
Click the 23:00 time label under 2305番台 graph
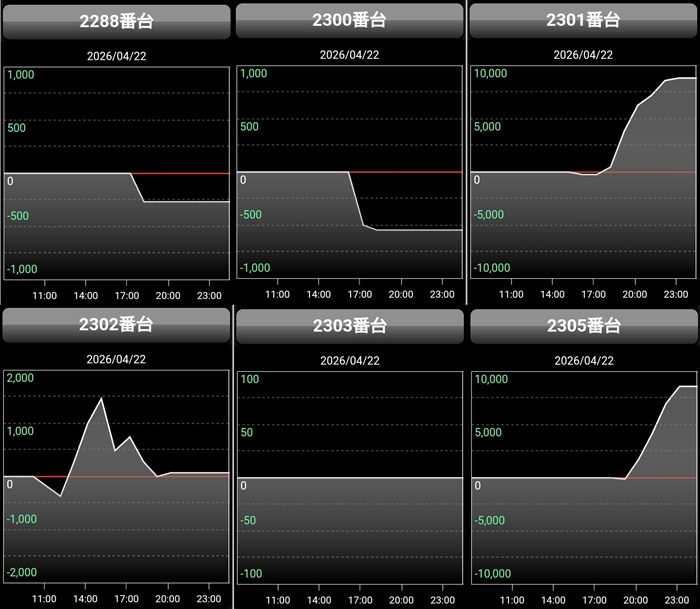pos(676,600)
